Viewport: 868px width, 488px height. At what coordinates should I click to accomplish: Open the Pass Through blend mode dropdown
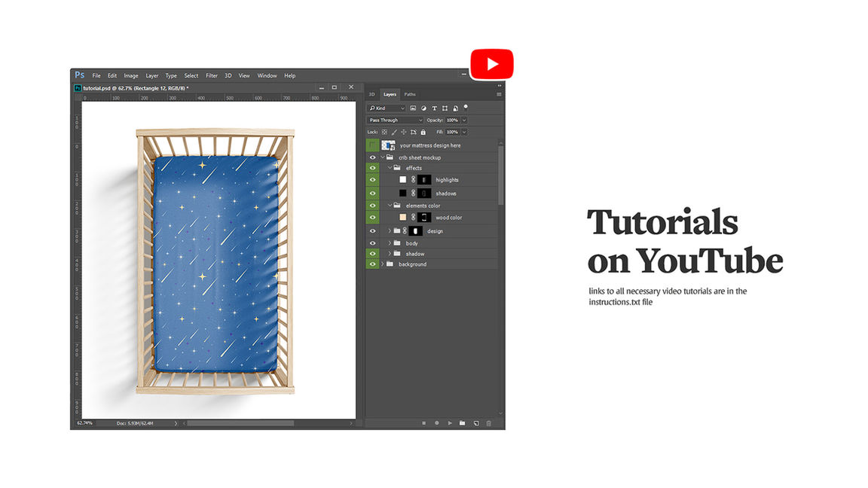pyautogui.click(x=396, y=120)
